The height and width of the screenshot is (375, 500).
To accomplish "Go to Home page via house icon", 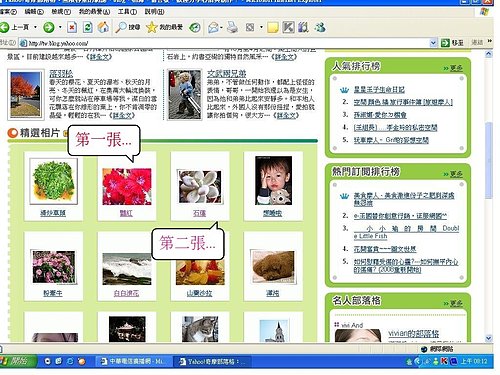I will (x=103, y=27).
